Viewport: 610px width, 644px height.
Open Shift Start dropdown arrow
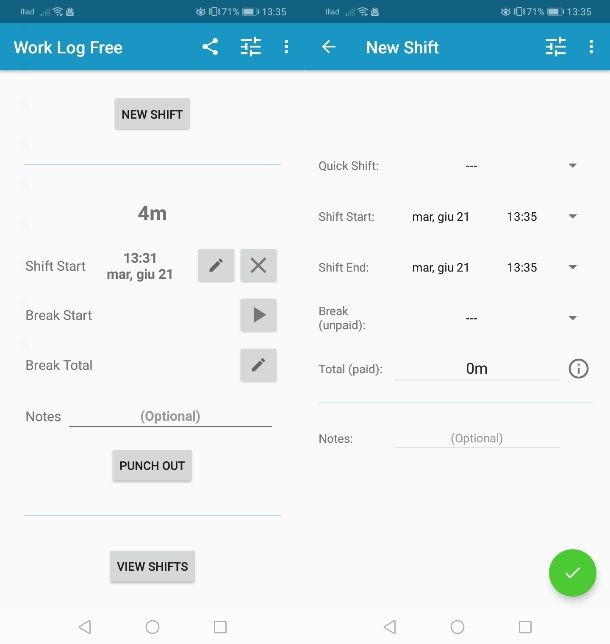click(x=573, y=216)
